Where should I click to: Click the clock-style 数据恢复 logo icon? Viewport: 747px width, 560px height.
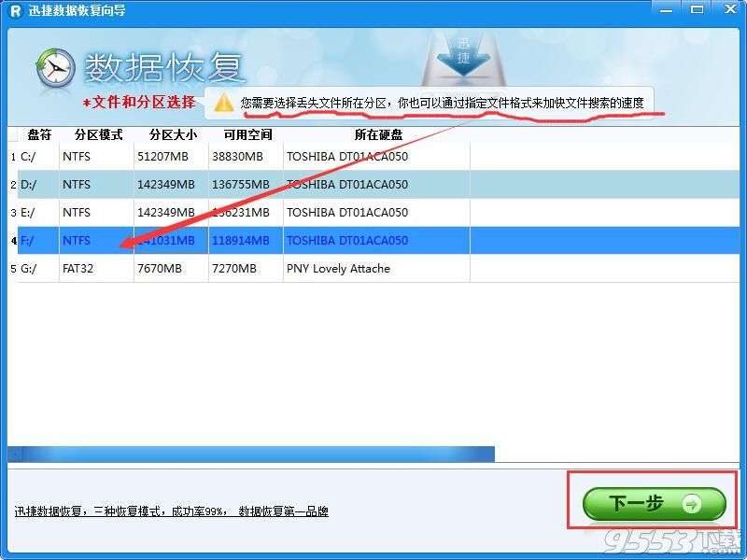(54, 68)
